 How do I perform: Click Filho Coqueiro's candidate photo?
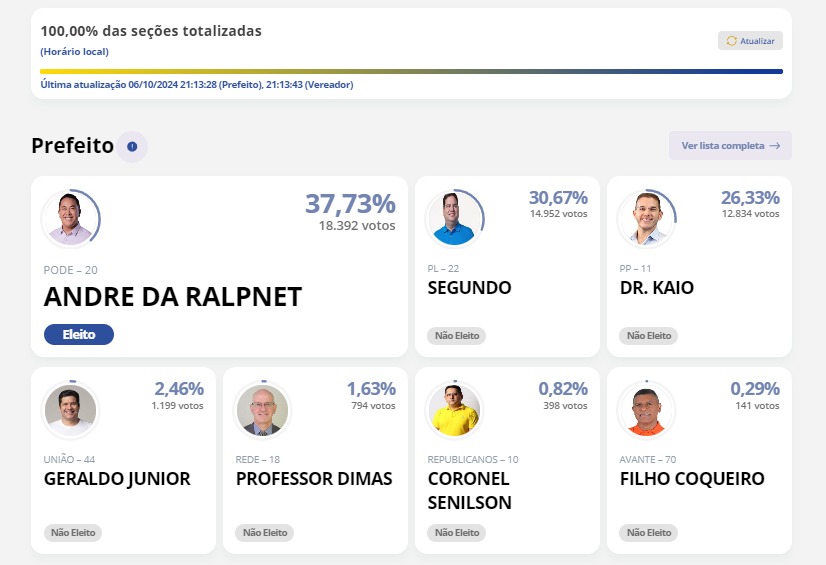(645, 409)
